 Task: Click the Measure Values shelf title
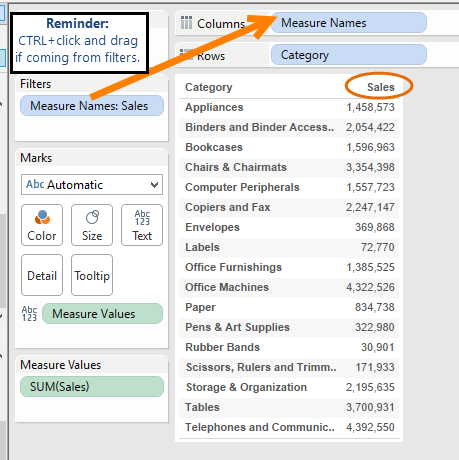[61, 365]
